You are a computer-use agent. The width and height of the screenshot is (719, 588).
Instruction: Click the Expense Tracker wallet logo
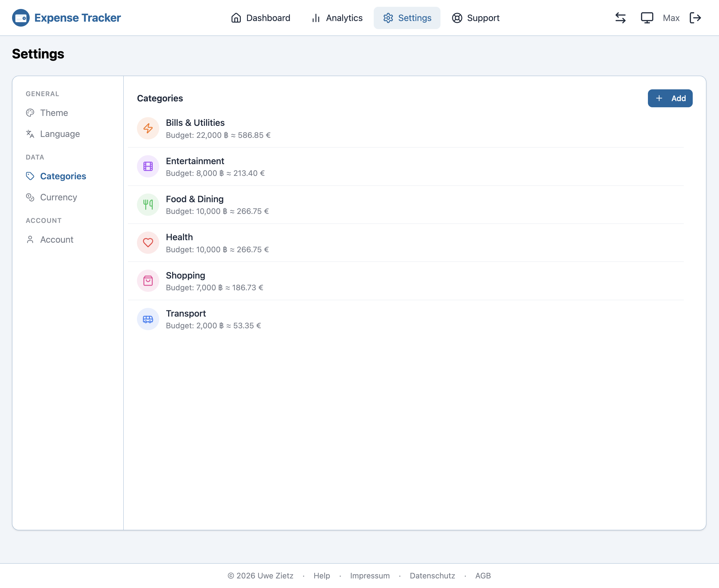(x=21, y=18)
